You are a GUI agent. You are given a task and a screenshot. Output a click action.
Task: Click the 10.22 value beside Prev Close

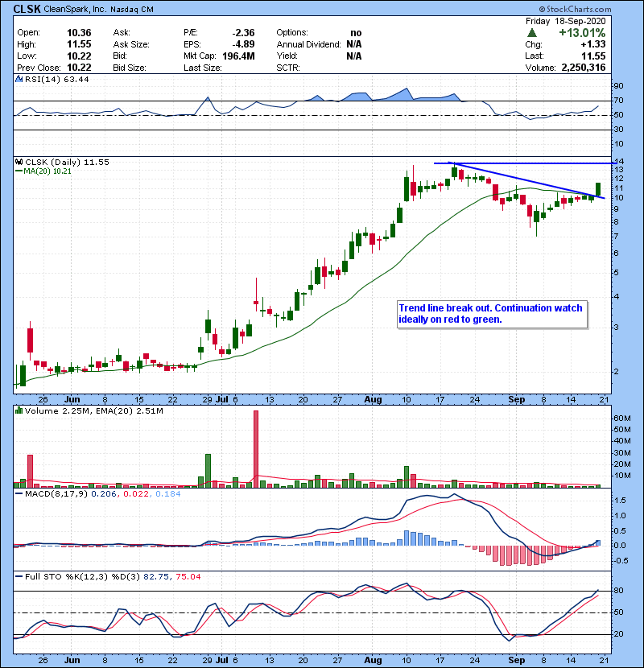(79, 68)
